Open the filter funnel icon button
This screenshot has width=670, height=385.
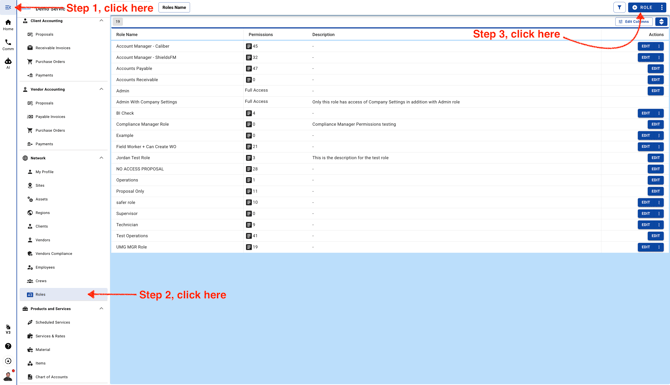click(619, 7)
